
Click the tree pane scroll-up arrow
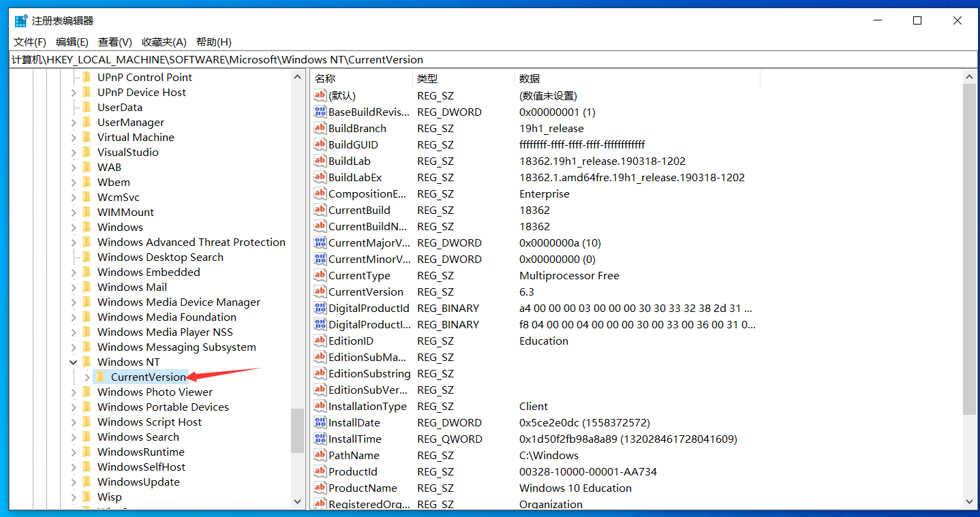(297, 77)
